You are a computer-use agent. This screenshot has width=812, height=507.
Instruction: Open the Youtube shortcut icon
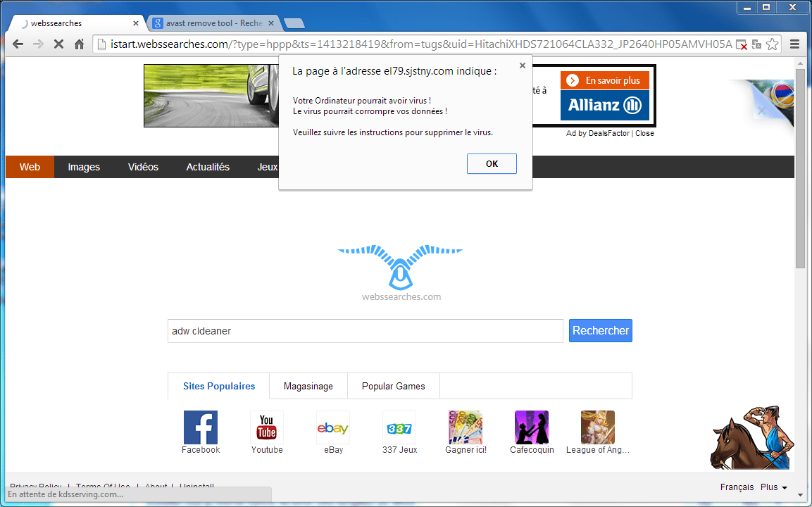pos(267,427)
